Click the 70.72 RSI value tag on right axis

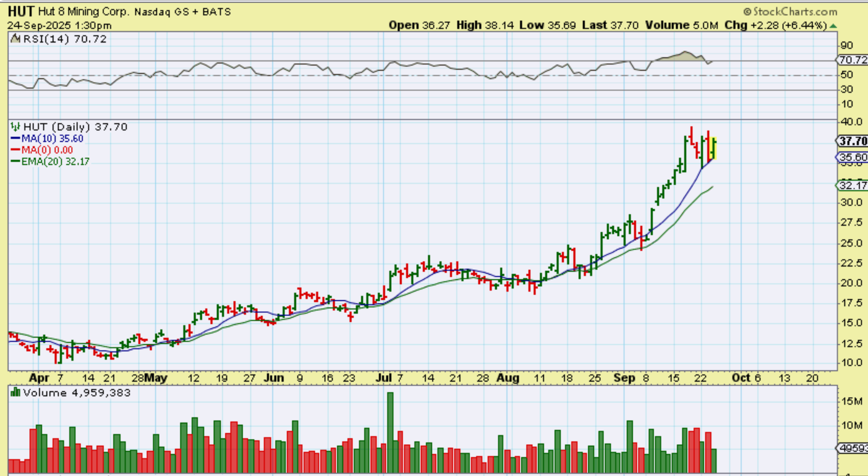pos(852,60)
